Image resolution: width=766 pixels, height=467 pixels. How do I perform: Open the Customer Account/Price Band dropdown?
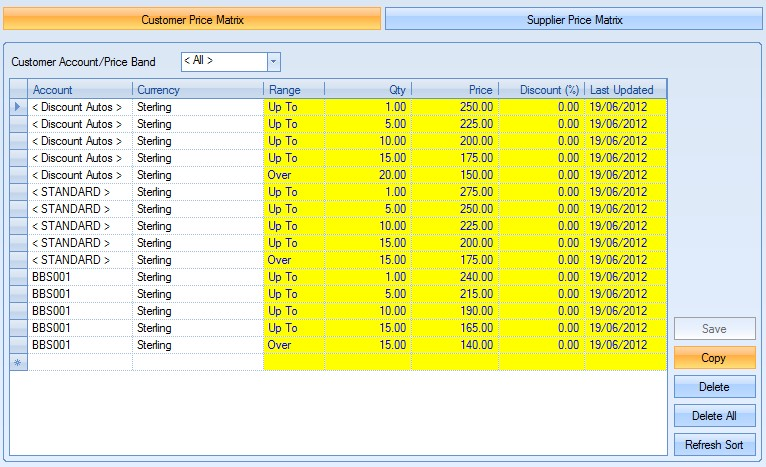(274, 61)
